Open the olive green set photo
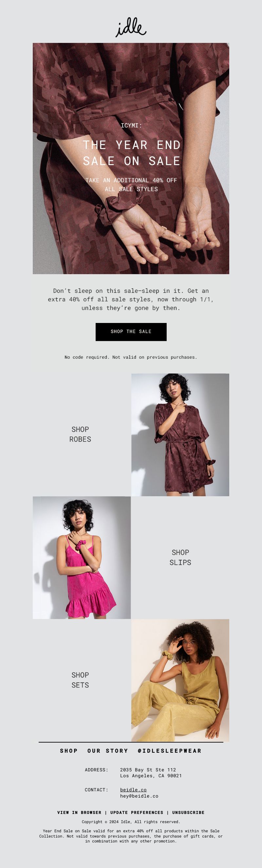 180,680
